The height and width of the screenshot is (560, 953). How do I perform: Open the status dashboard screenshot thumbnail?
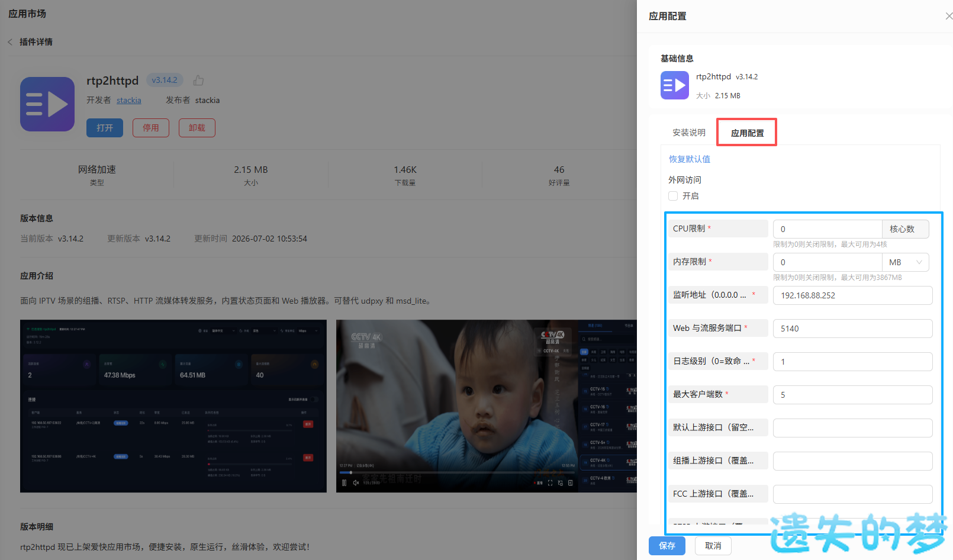tap(173, 406)
